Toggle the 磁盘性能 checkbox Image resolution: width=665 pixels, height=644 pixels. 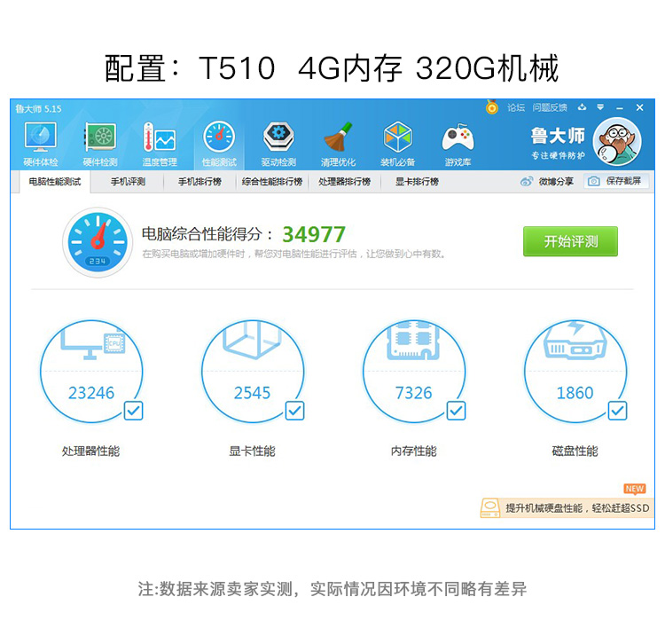pyautogui.click(x=617, y=411)
